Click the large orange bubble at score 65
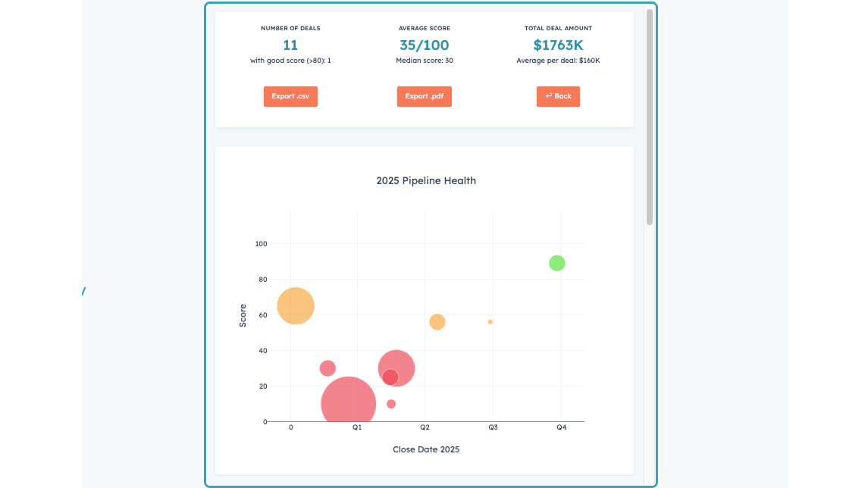 coord(296,306)
